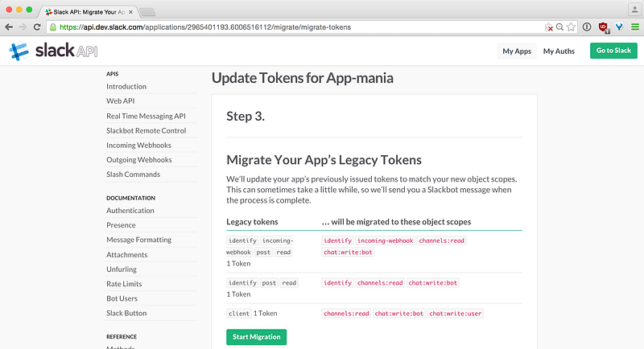Screen dimensions: 644x349
Task: Open the Attachments documentation link
Action: (x=126, y=255)
